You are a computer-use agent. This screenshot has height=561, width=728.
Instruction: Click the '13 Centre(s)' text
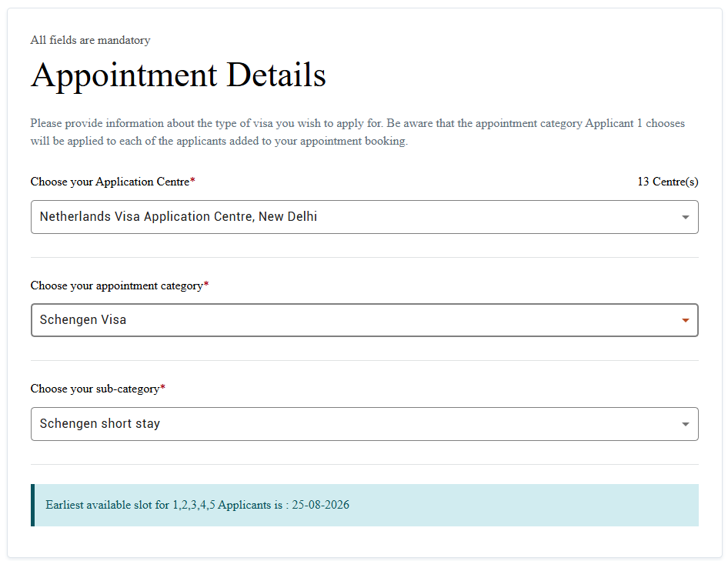pos(668,182)
